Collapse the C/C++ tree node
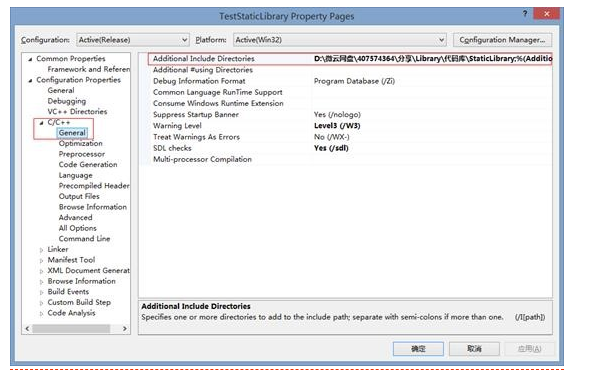 (41, 123)
